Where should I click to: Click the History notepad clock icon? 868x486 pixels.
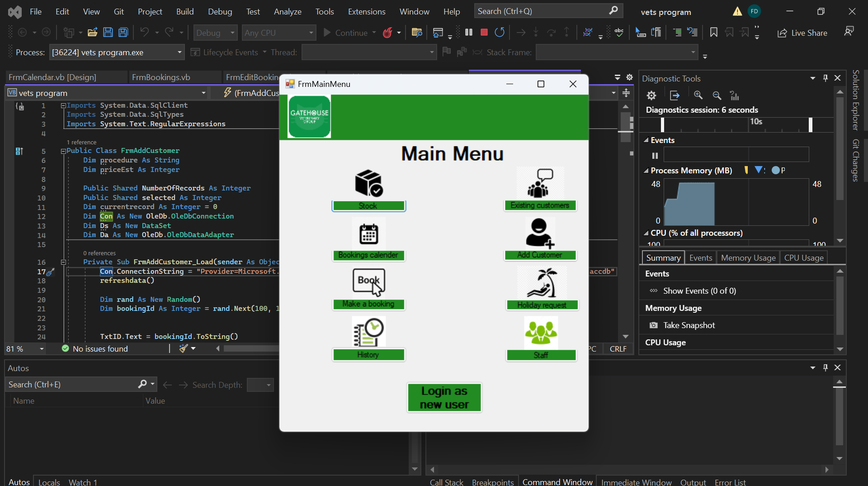click(368, 332)
